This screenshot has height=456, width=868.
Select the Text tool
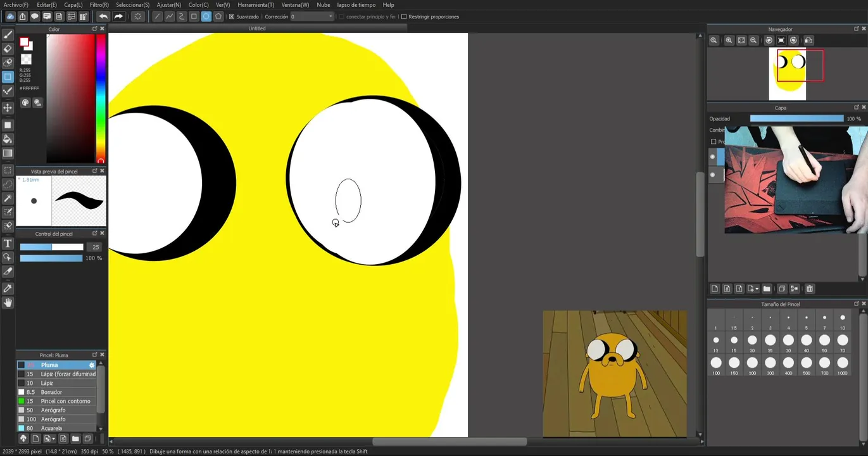8,244
